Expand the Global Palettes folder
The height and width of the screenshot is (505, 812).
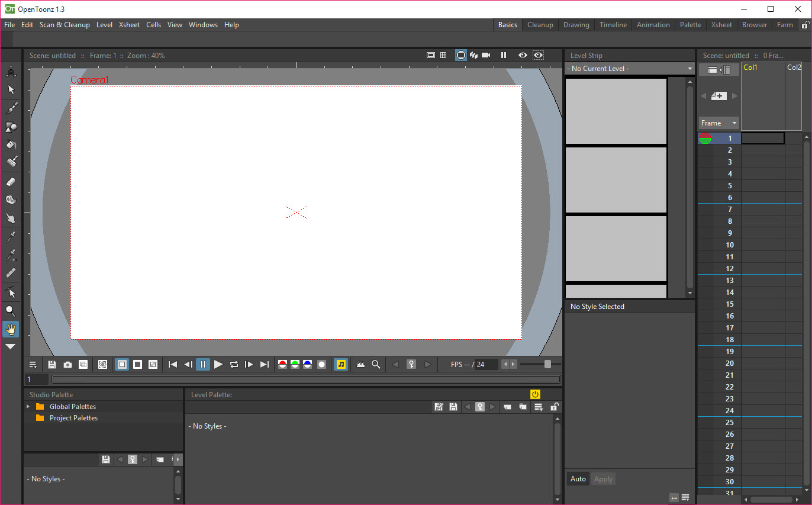click(x=28, y=407)
